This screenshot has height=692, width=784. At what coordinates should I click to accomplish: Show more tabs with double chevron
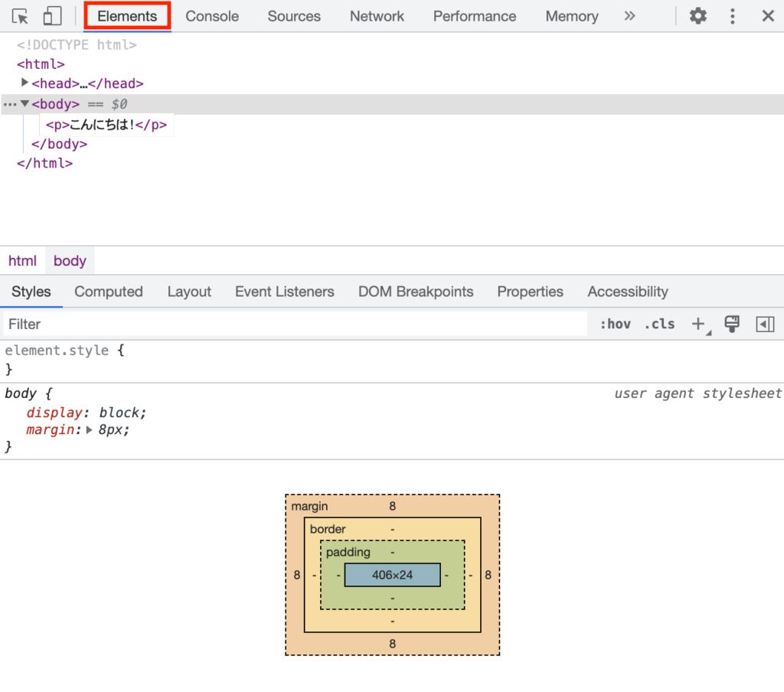click(x=629, y=16)
